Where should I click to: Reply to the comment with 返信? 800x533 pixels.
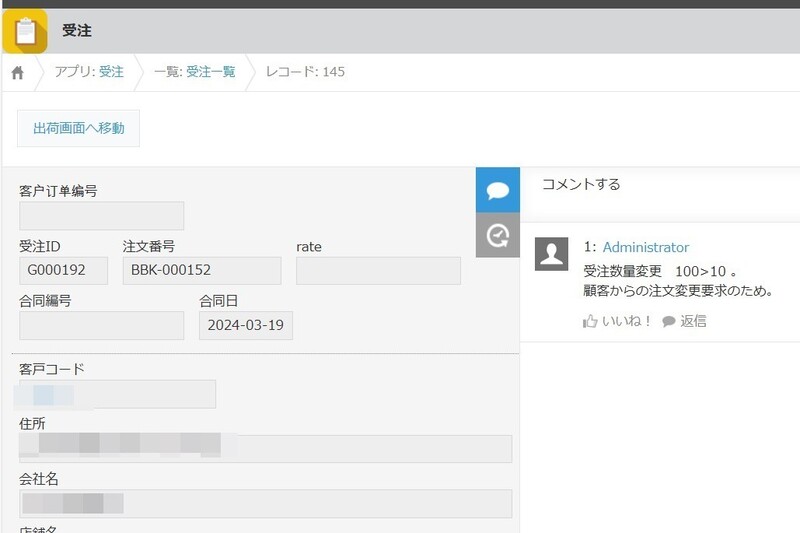685,321
